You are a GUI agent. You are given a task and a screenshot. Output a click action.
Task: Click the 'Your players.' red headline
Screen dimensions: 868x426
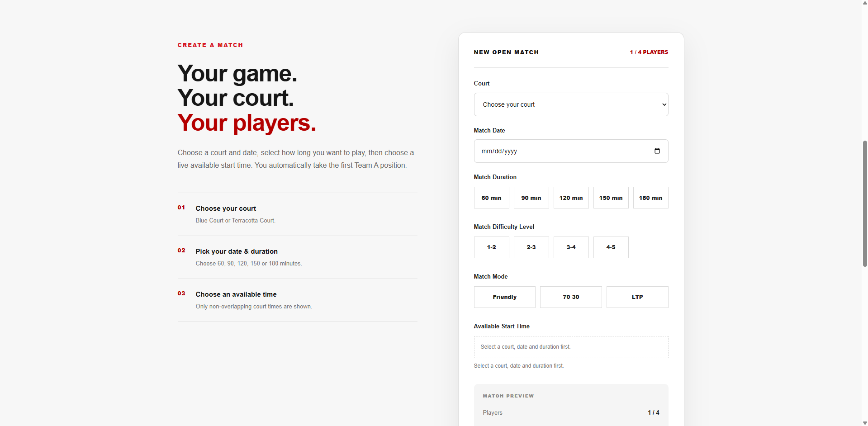click(x=247, y=123)
